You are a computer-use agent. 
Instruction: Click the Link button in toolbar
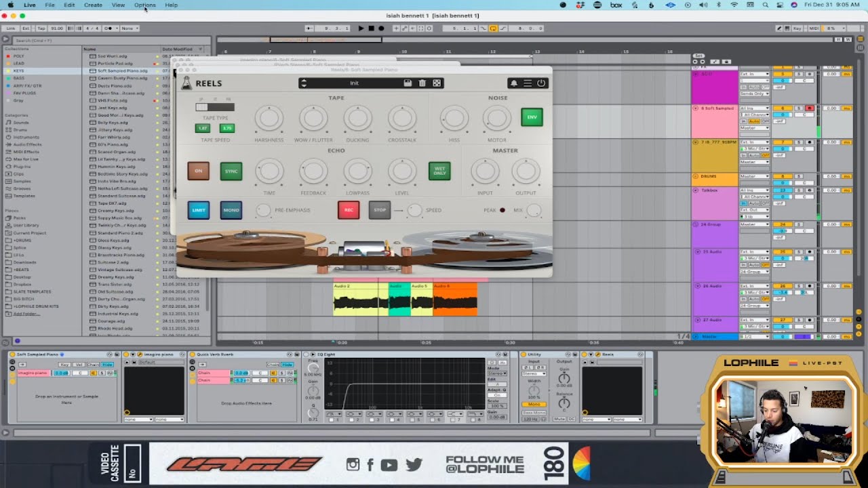[x=11, y=28]
